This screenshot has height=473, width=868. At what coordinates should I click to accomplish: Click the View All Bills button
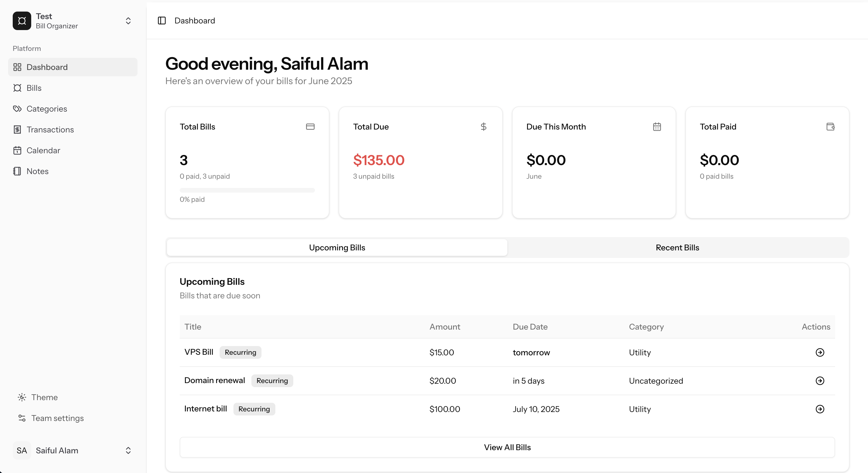(507, 447)
